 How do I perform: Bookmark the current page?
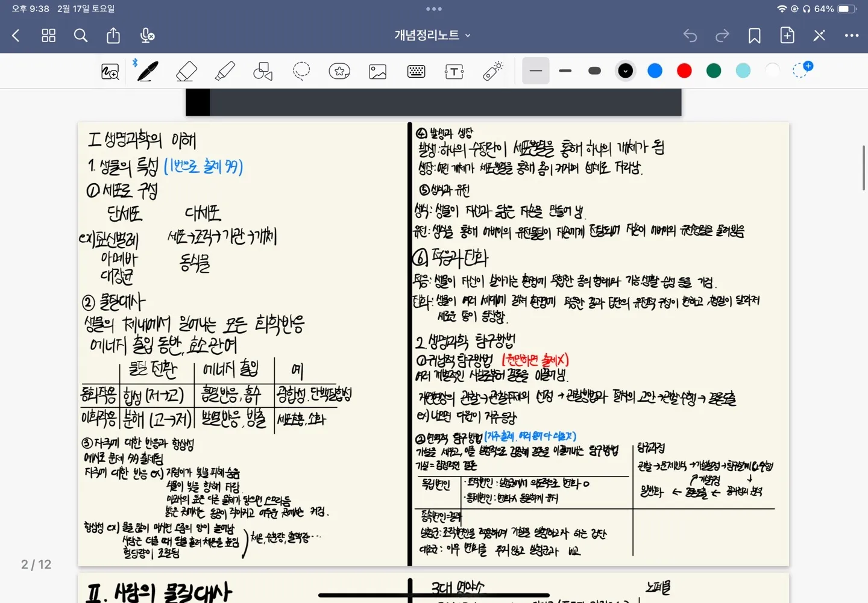coord(754,36)
